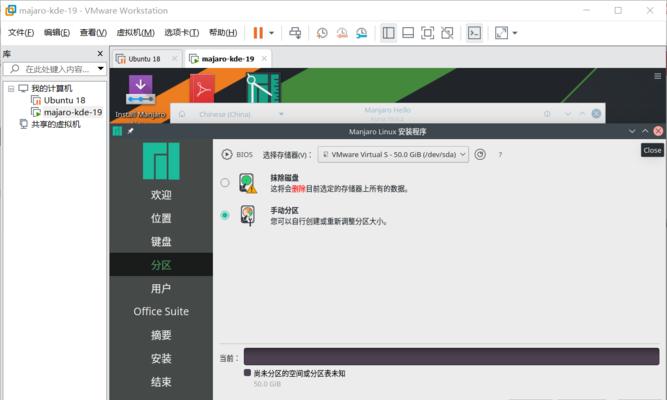This screenshot has height=400, width=667.
Task: Toggle the library sidebar view
Action: [x=388, y=33]
